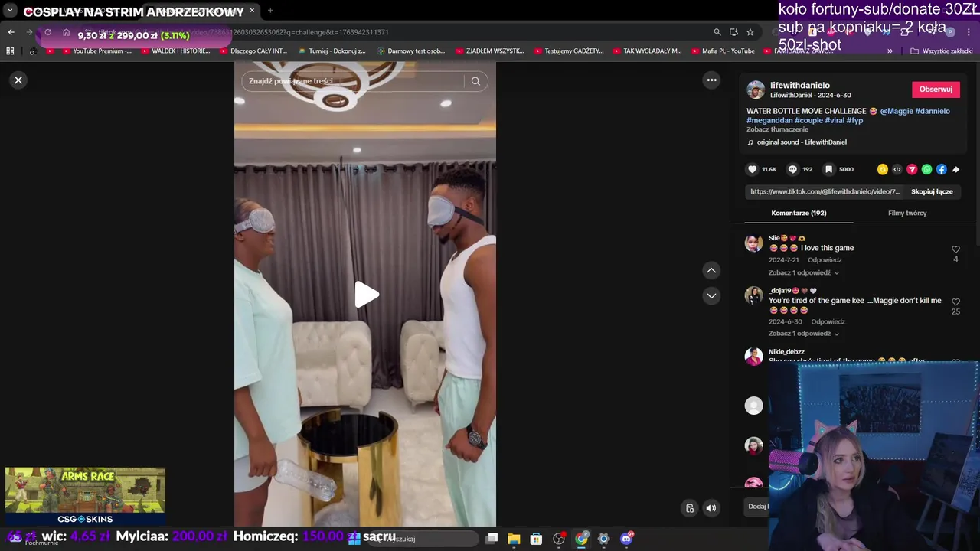
Task: Open Microsoft Store from the taskbar
Action: click(536, 539)
